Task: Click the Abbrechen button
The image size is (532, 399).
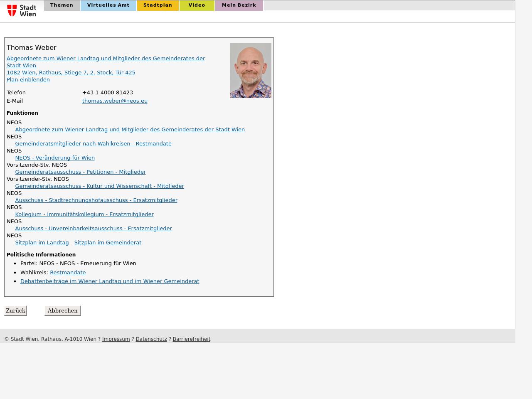Action: point(62,310)
